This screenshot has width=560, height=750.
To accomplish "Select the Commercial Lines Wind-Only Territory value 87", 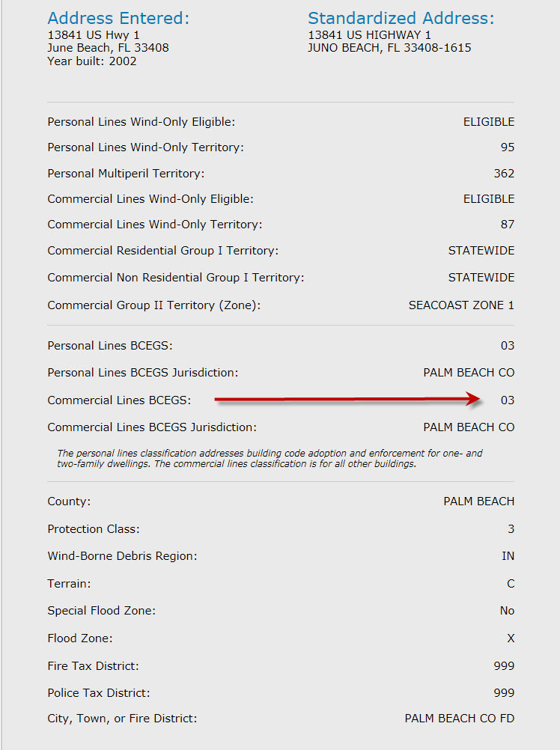I will 508,225.
